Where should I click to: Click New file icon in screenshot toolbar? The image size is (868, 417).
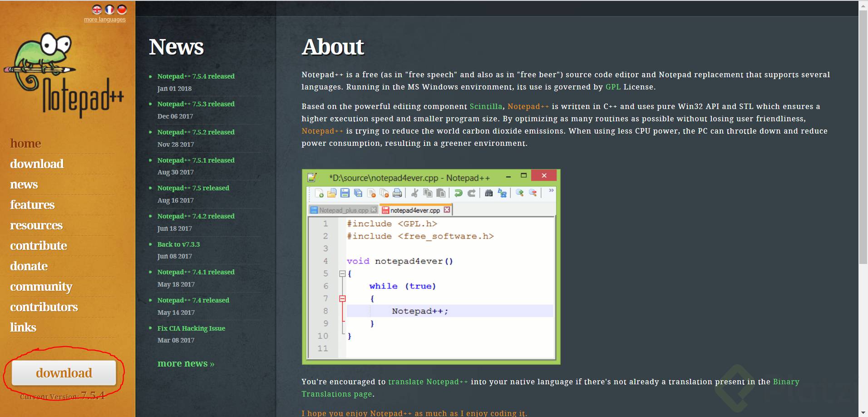coord(319,193)
